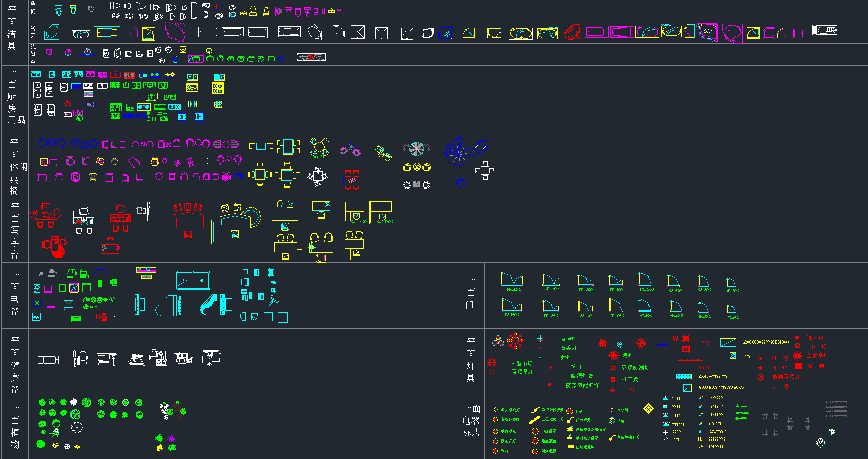Select the blue double-arrow lamp symbol
Viewport: 868px width, 459px height.
click(x=663, y=345)
